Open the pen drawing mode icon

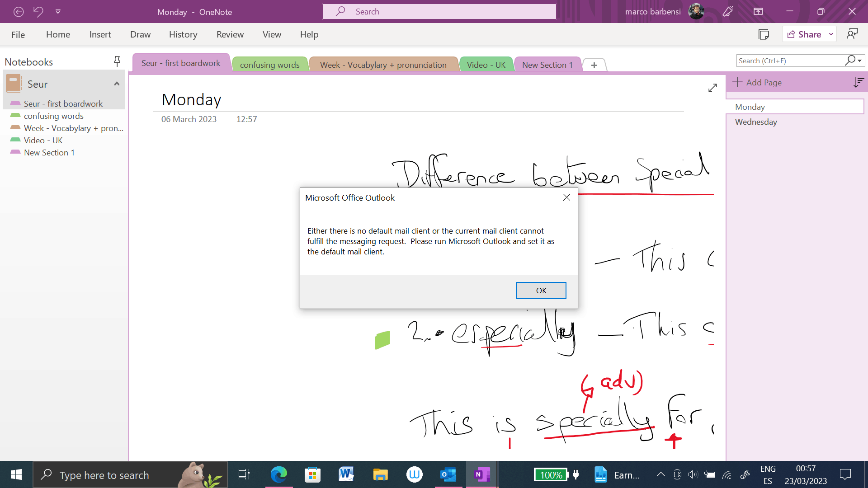(x=728, y=12)
